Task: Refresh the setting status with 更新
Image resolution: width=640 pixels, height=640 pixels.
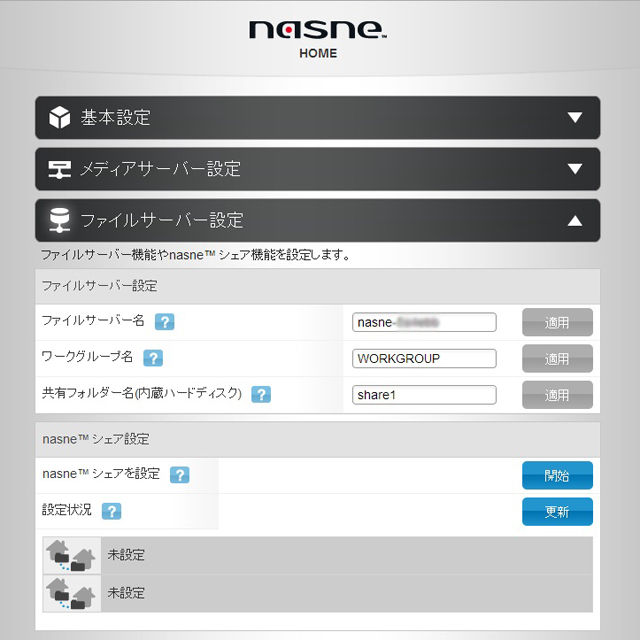Action: [557, 511]
